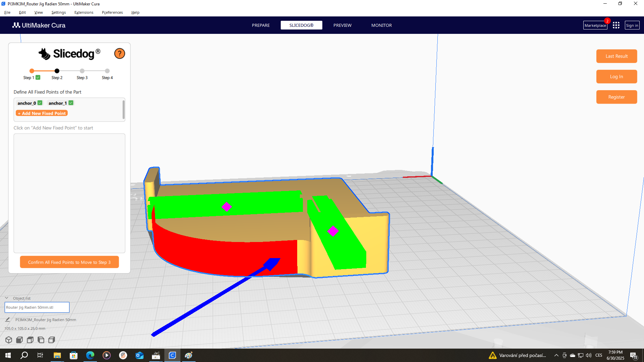
Task: Open Windows Start menu
Action: pyautogui.click(x=8, y=355)
